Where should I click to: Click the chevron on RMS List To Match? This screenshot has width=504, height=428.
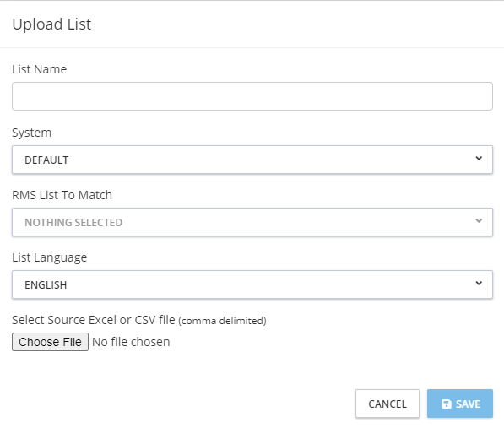(479, 220)
